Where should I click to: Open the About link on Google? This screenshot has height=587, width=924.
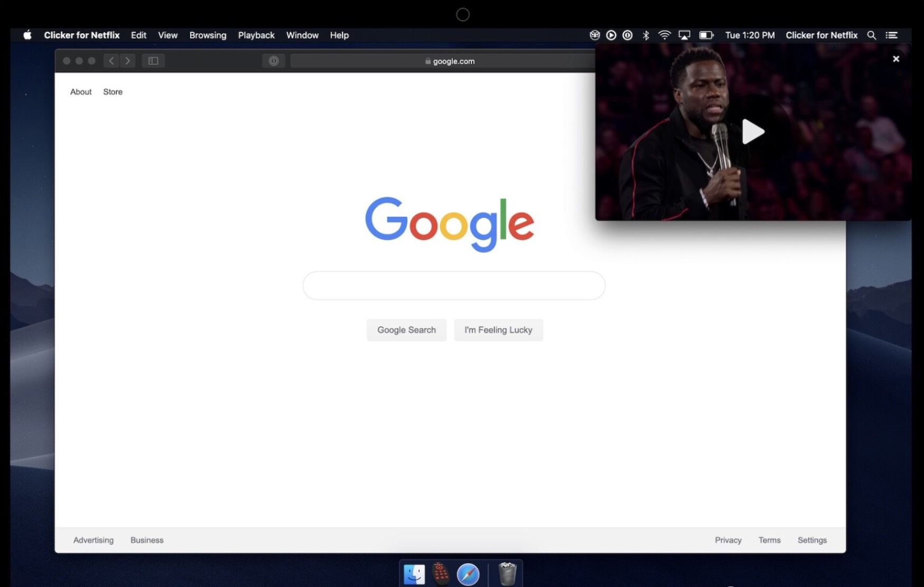point(81,92)
